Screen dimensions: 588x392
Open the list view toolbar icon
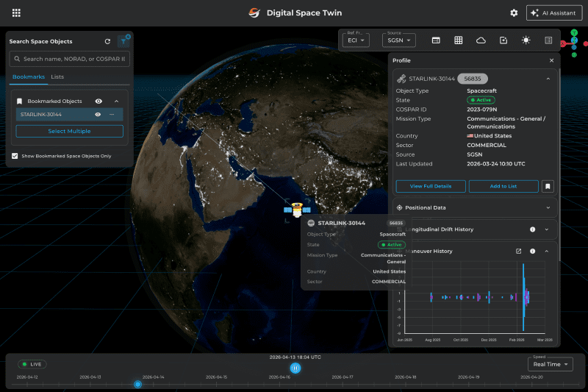pos(548,40)
